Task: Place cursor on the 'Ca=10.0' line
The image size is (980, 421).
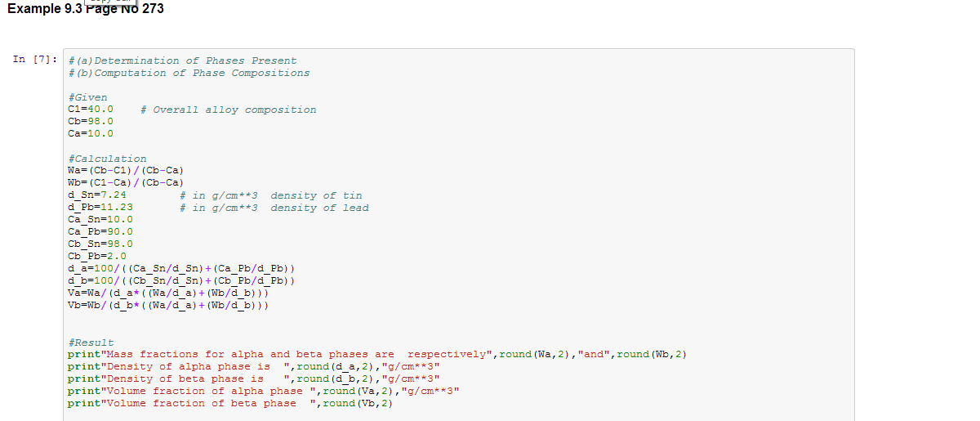Action: point(91,133)
